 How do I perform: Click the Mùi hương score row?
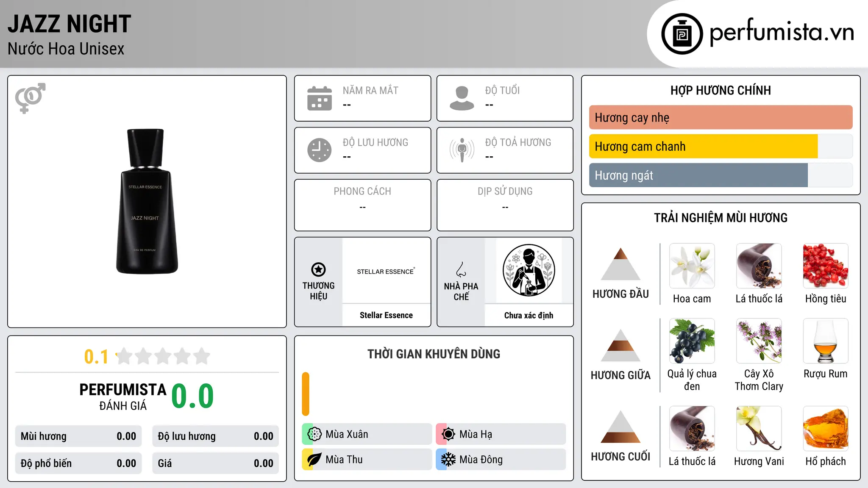tap(78, 436)
